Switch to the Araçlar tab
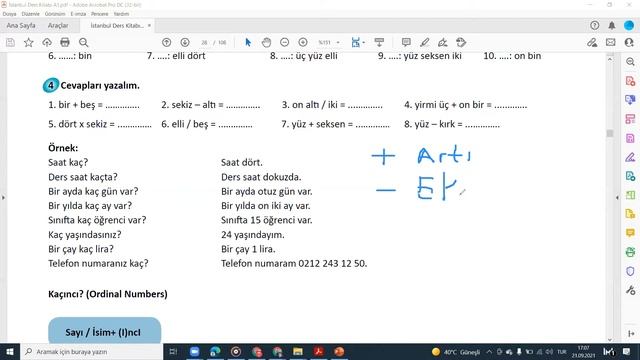 click(58, 25)
